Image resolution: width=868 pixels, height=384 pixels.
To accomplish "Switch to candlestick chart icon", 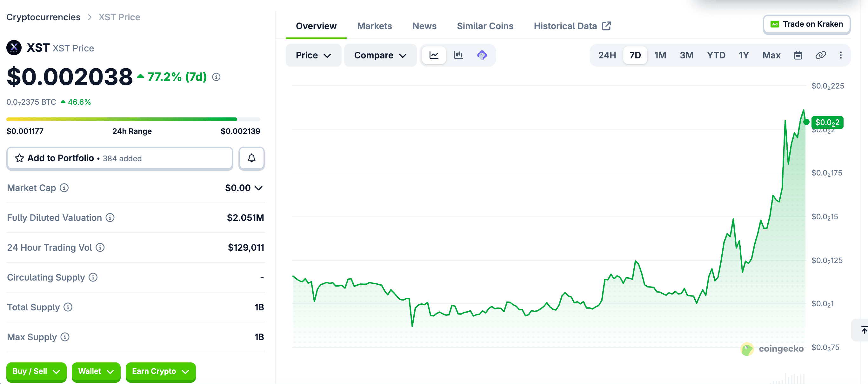I will (x=458, y=55).
